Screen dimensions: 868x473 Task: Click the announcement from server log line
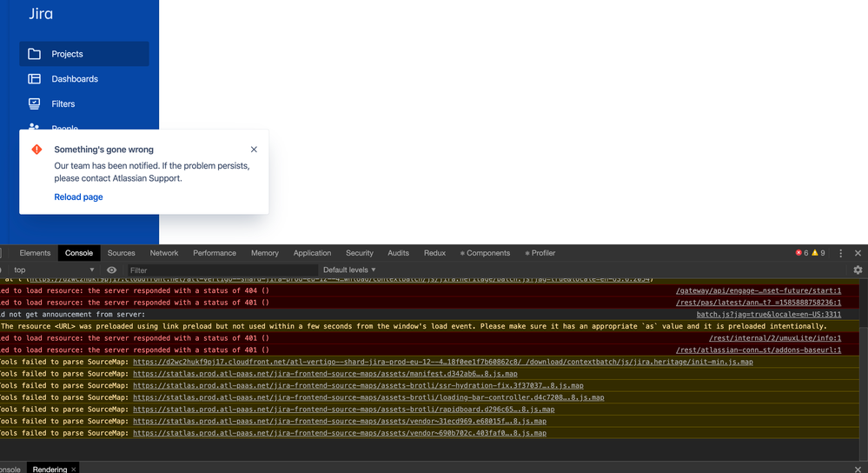(72, 315)
